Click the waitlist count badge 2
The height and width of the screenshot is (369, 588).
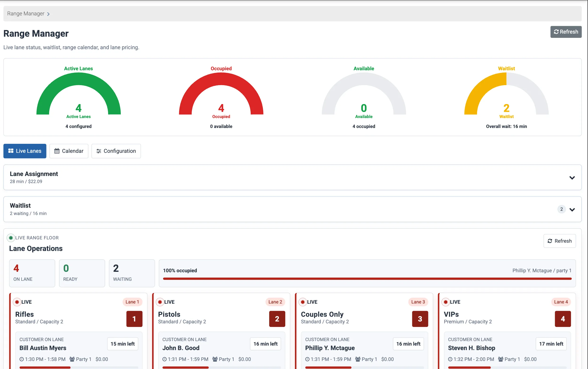pyautogui.click(x=561, y=209)
